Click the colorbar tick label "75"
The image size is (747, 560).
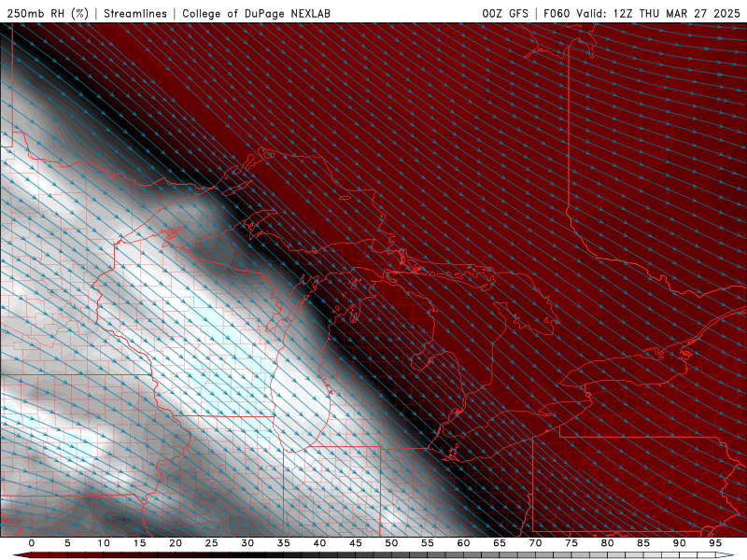571,543
